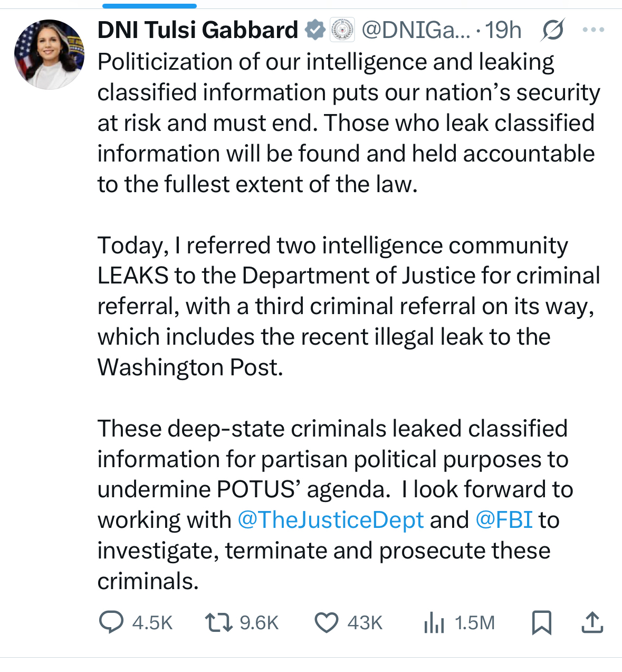622x672 pixels.
Task: Click the 4.5K replies count
Action: 152,622
